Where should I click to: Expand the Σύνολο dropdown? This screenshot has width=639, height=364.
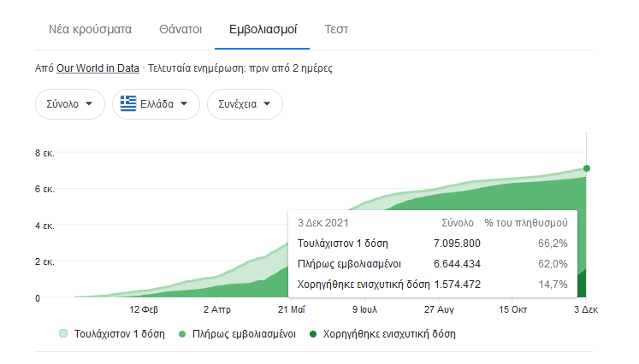point(69,104)
